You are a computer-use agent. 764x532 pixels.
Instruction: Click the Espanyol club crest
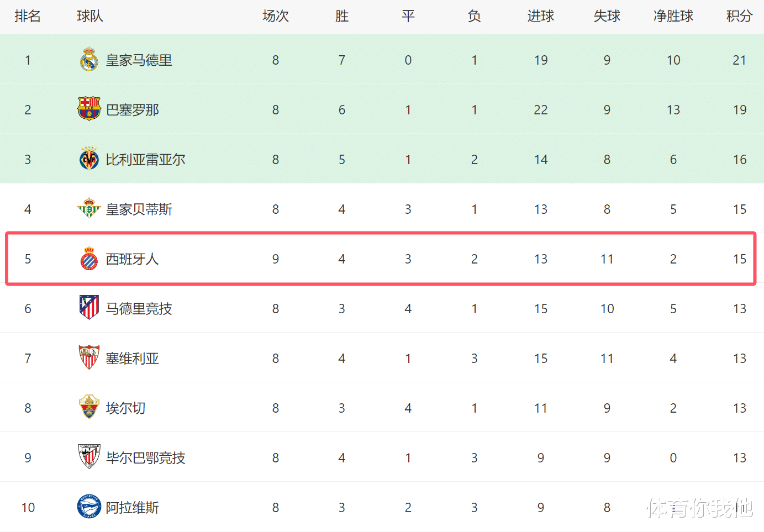[x=89, y=259]
